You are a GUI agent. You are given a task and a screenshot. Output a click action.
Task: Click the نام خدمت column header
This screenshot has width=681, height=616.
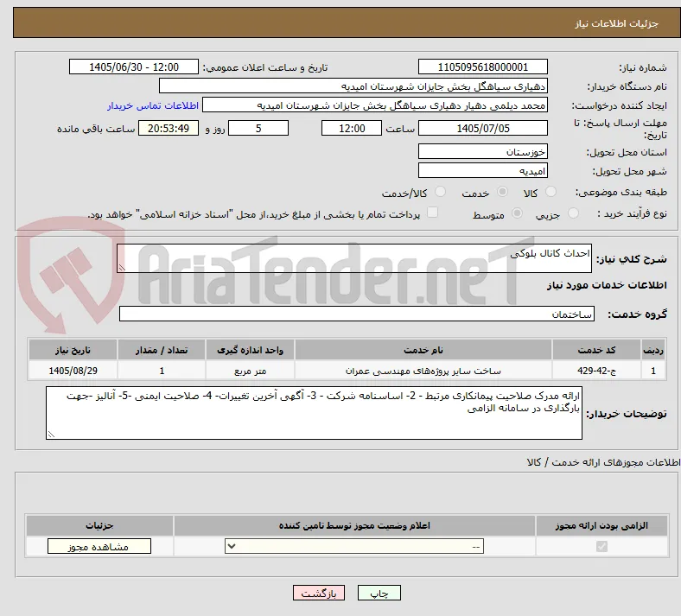pos(423,350)
